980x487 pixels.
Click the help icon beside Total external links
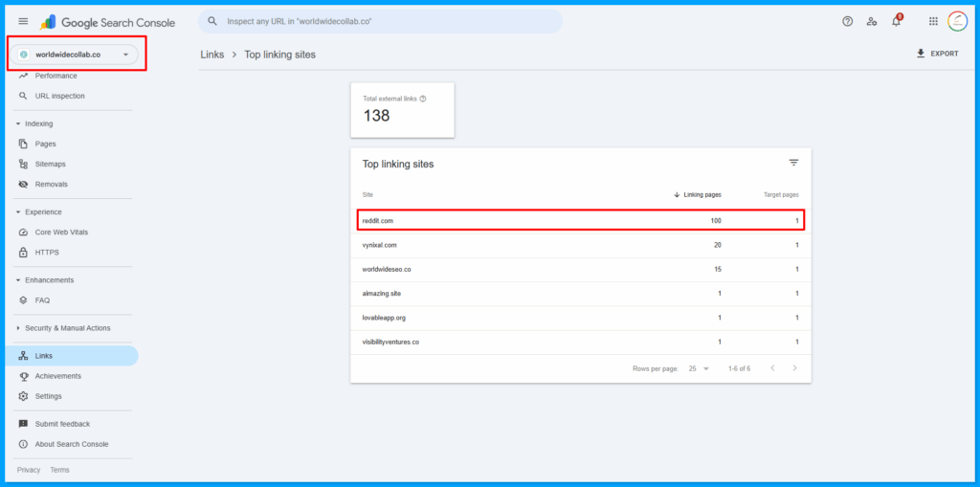tap(423, 99)
